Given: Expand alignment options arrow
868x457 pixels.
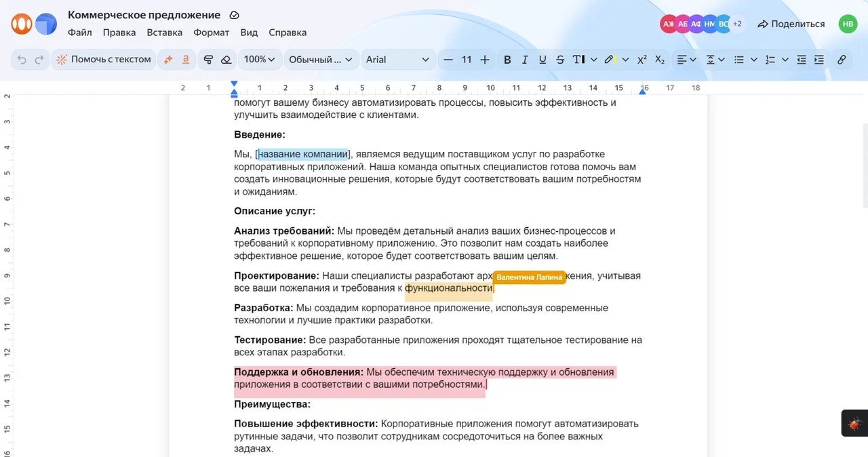Looking at the screenshot, I should (693, 60).
